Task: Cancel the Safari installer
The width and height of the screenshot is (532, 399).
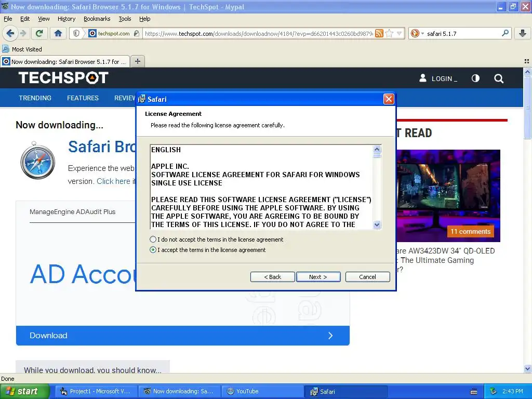Action: 367,277
